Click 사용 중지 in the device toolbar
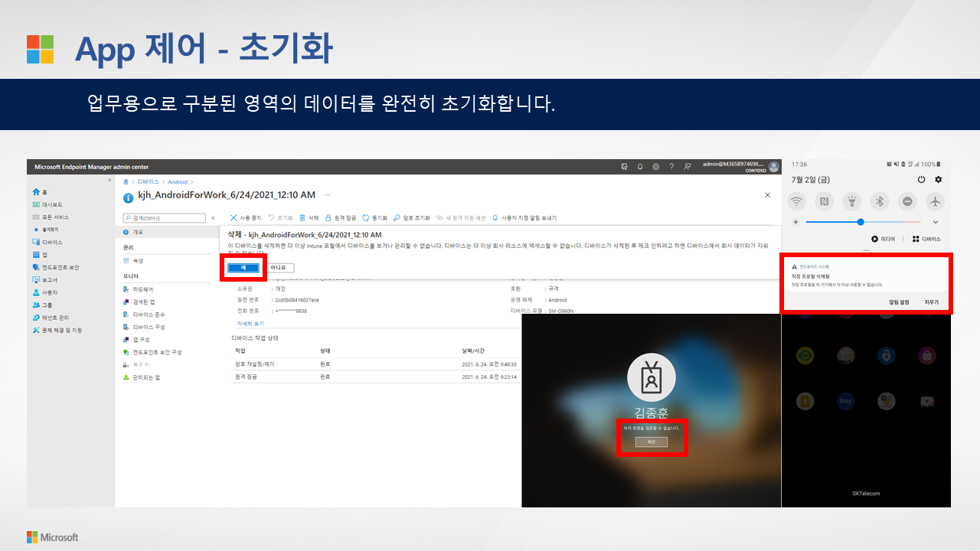This screenshot has width=980, height=551. tap(246, 218)
